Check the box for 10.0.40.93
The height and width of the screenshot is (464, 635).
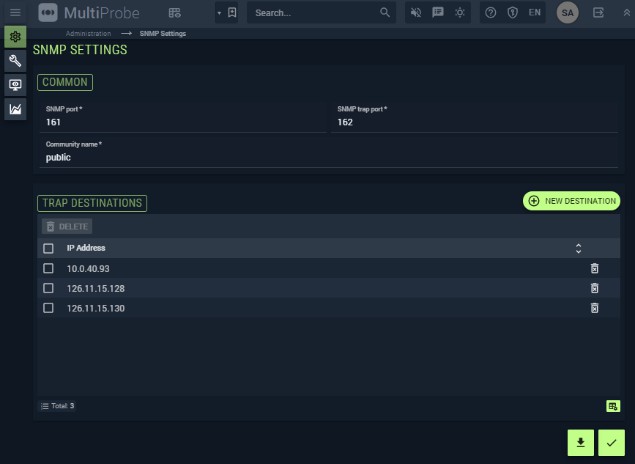tap(48, 269)
